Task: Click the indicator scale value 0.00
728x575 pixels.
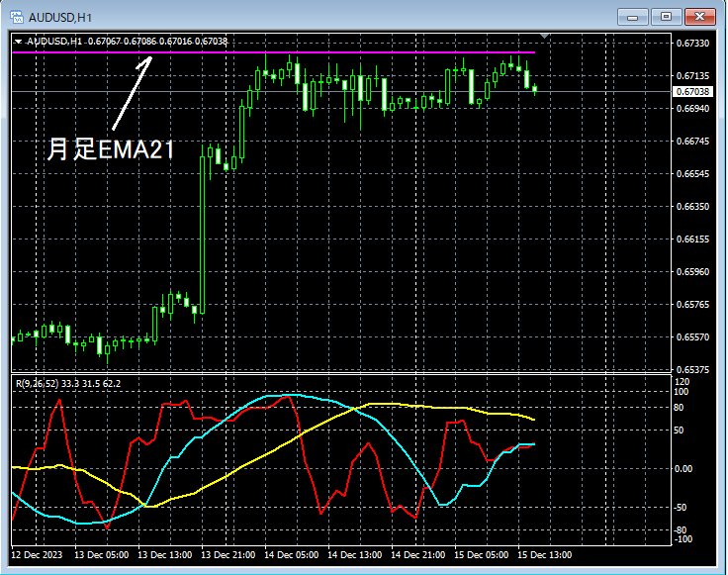Action: (683, 469)
